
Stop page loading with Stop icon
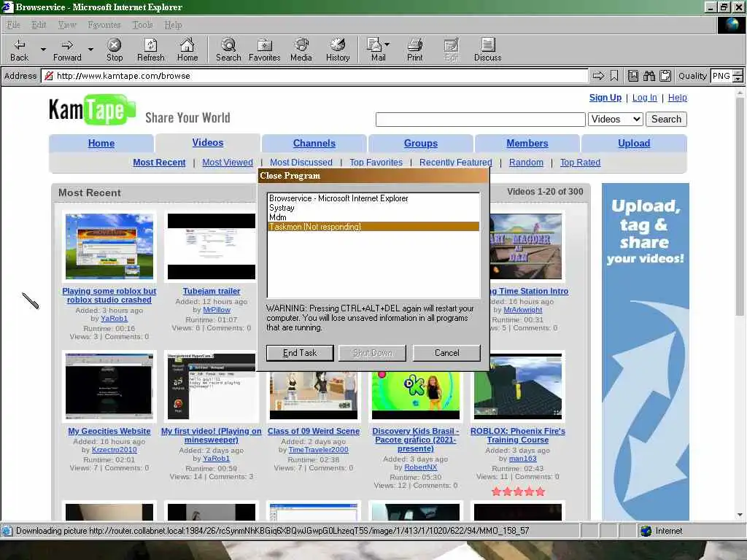(114, 50)
